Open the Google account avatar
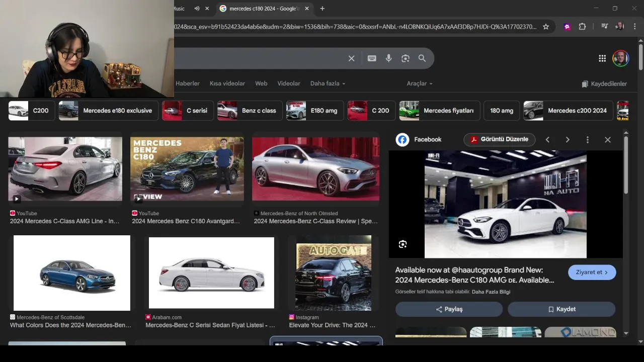 pyautogui.click(x=621, y=58)
